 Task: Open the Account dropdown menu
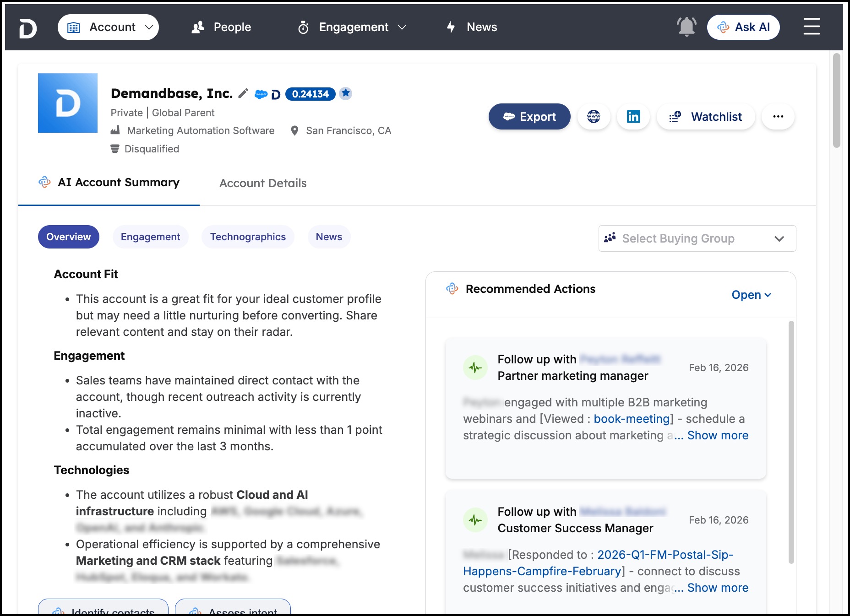point(108,27)
